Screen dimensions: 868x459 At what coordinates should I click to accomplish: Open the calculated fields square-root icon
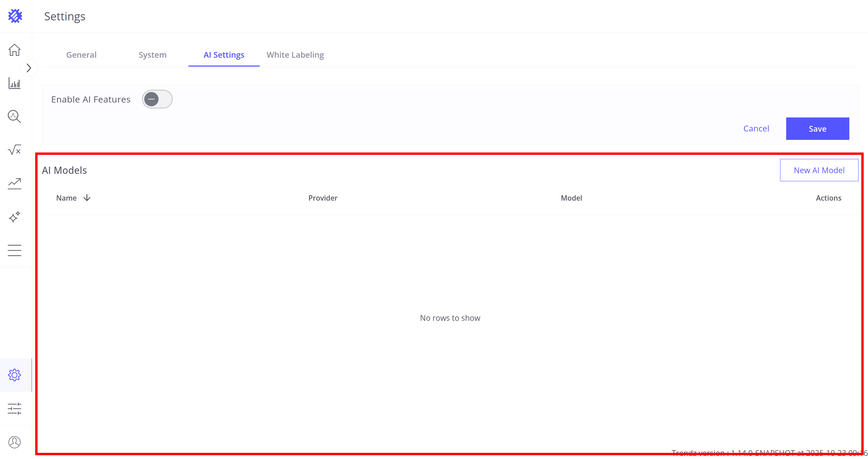(x=15, y=150)
